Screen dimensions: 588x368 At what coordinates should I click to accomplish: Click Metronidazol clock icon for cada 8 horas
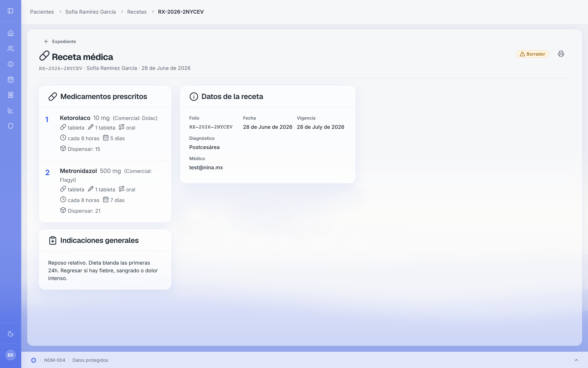click(63, 200)
